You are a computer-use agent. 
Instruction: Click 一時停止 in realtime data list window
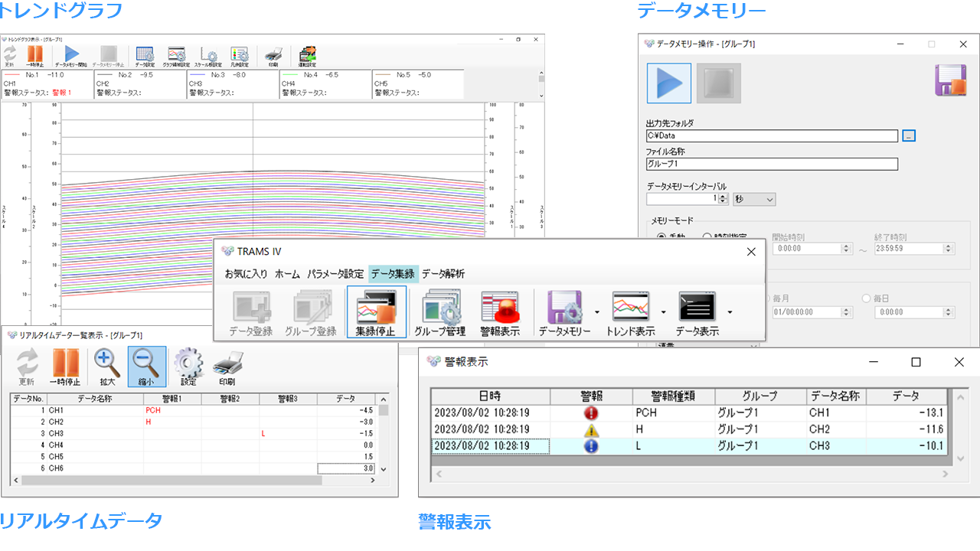tap(64, 367)
